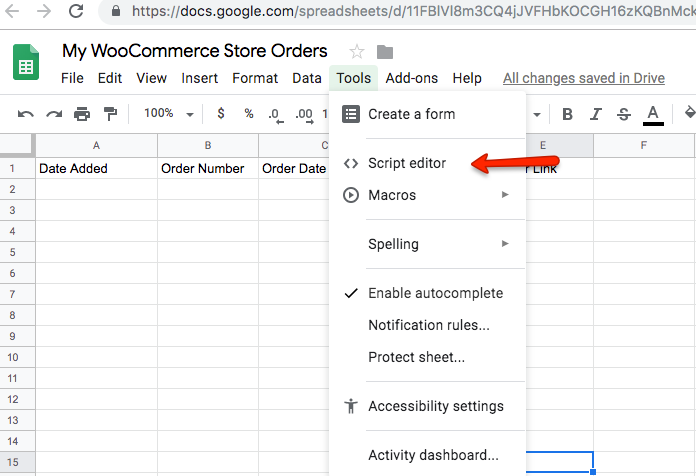Click the select-all corner box
This screenshot has height=476, width=696.
pyautogui.click(x=17, y=145)
